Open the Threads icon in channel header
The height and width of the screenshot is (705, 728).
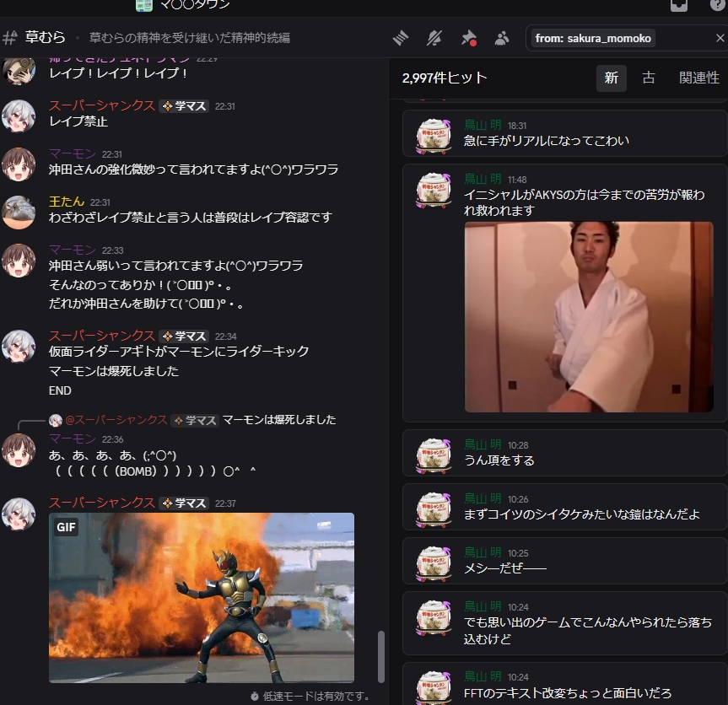click(402, 38)
